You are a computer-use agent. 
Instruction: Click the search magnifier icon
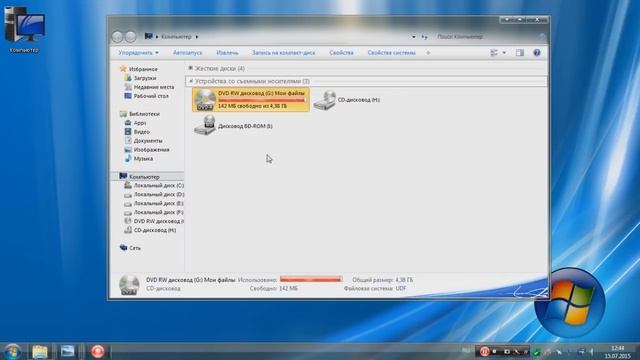coord(541,37)
